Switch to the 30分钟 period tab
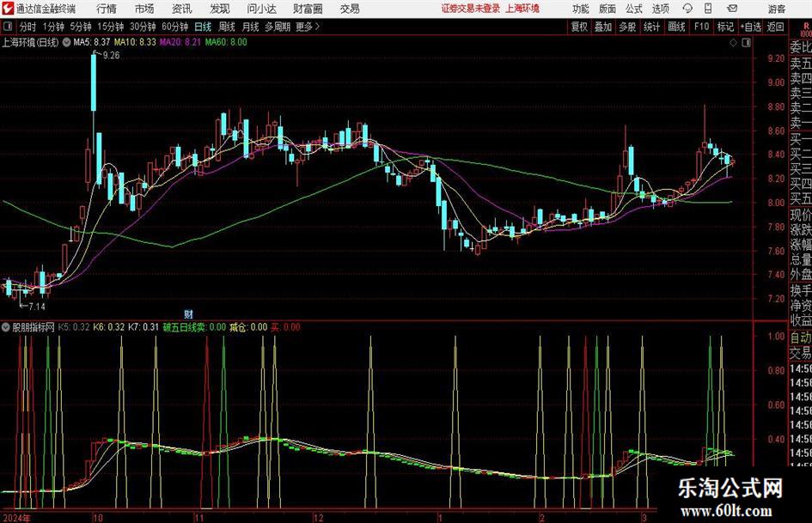Image resolution: width=812 pixels, height=523 pixels. (143, 27)
